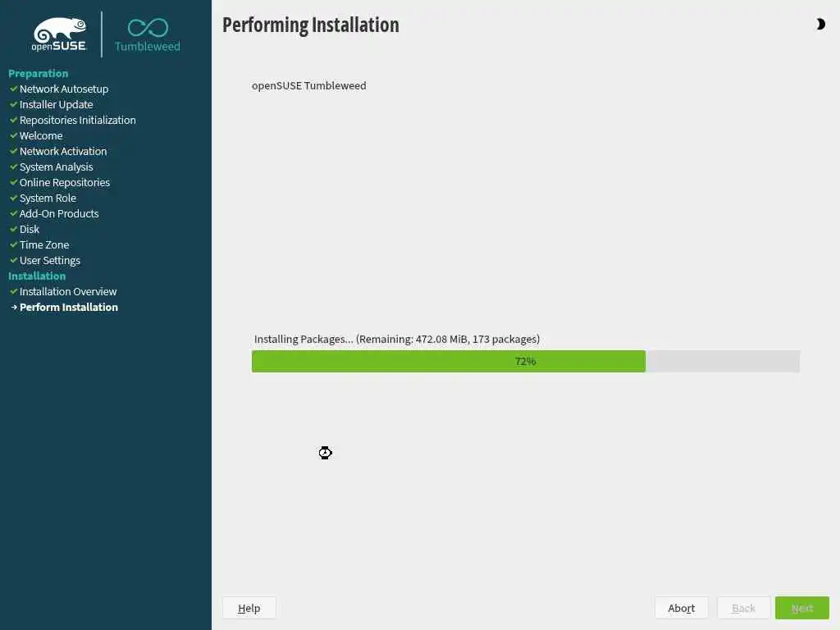Click the openSUSE chameleon logo
This screenshot has width=840, height=630.
[59, 34]
